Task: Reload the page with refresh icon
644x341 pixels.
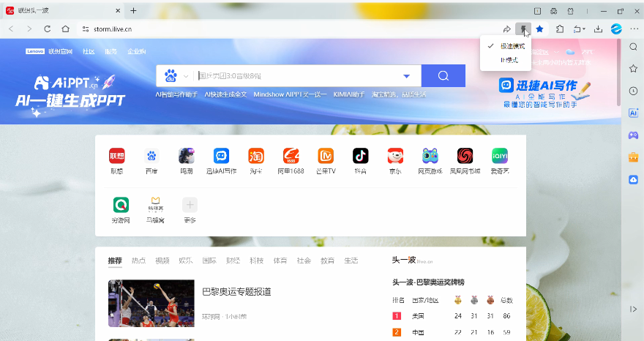Action: (48, 29)
